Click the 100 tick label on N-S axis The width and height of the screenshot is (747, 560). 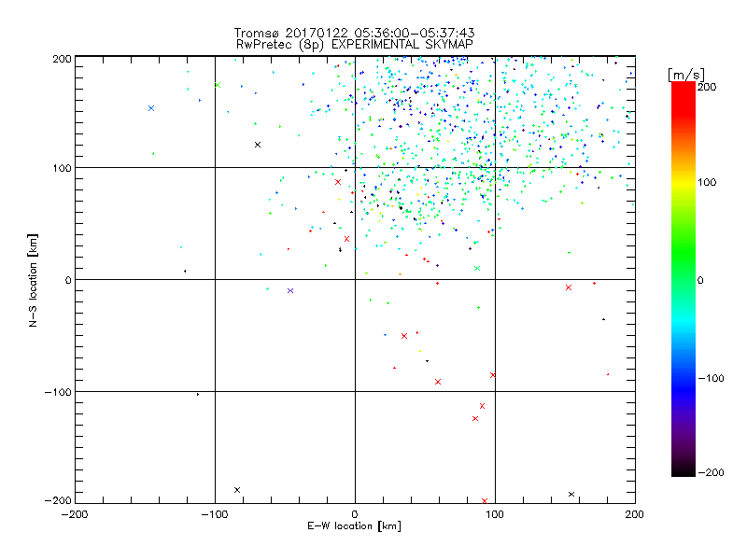tap(62, 168)
